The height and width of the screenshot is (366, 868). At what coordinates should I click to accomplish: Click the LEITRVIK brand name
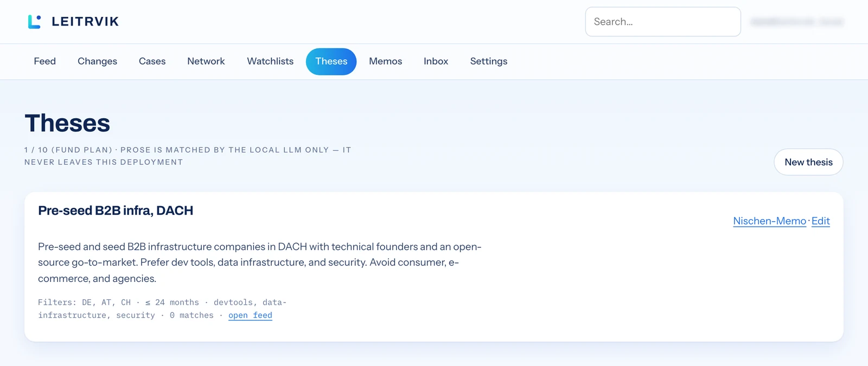(85, 22)
